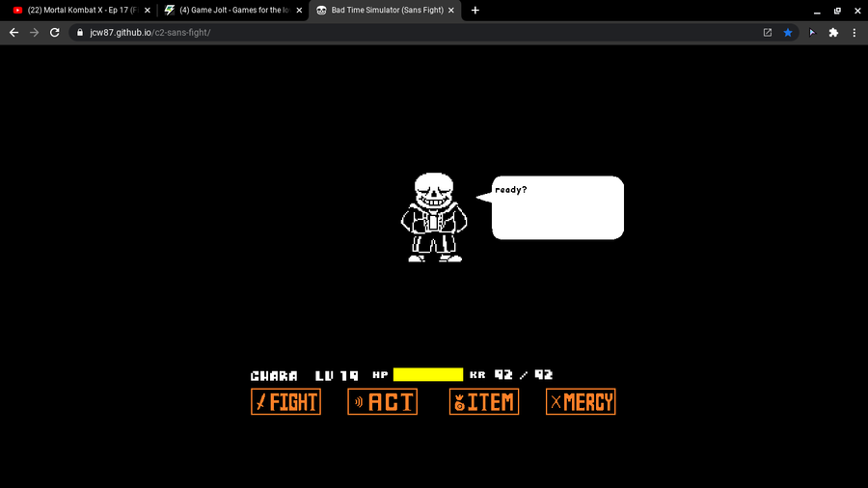Select the FIGHT battle option
The height and width of the screenshot is (488, 868).
(x=285, y=402)
